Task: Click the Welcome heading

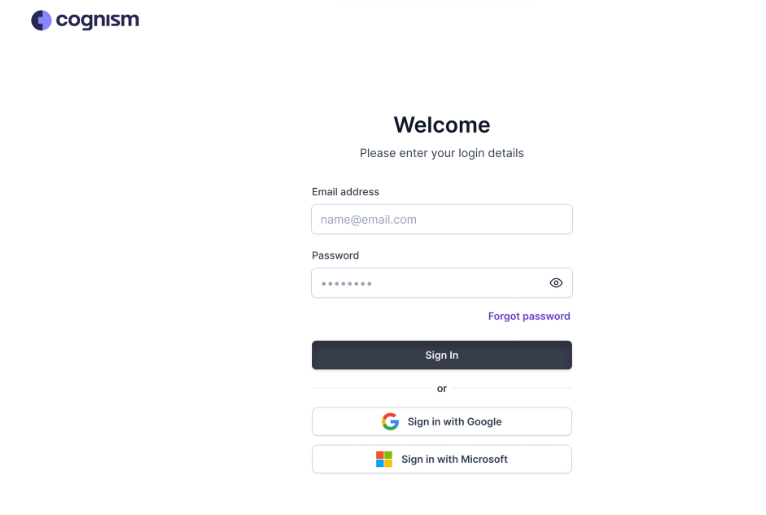Action: click(x=442, y=125)
